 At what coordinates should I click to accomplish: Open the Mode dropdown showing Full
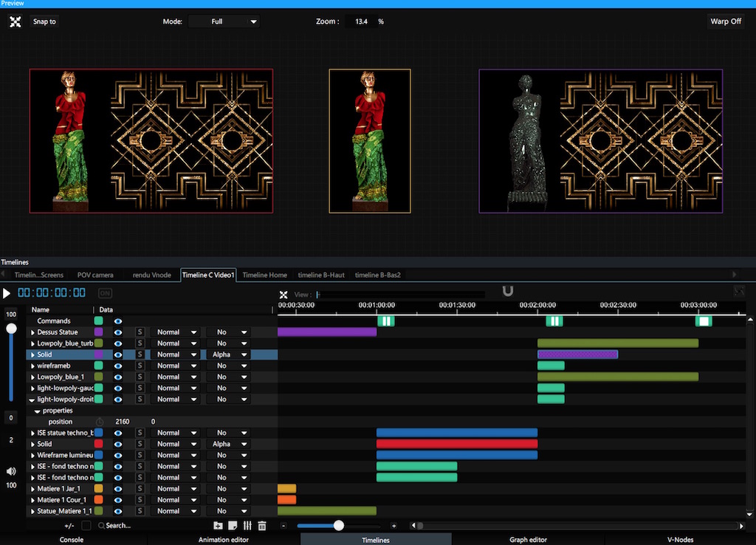pos(224,21)
